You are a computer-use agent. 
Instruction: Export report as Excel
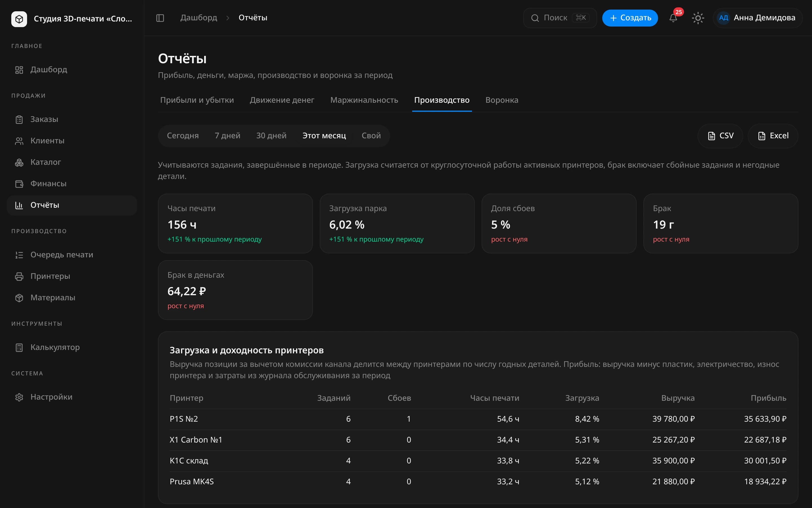tap(773, 136)
